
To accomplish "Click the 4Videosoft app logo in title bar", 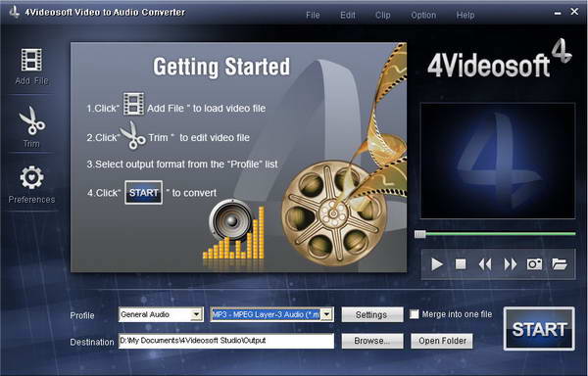I will coord(15,13).
